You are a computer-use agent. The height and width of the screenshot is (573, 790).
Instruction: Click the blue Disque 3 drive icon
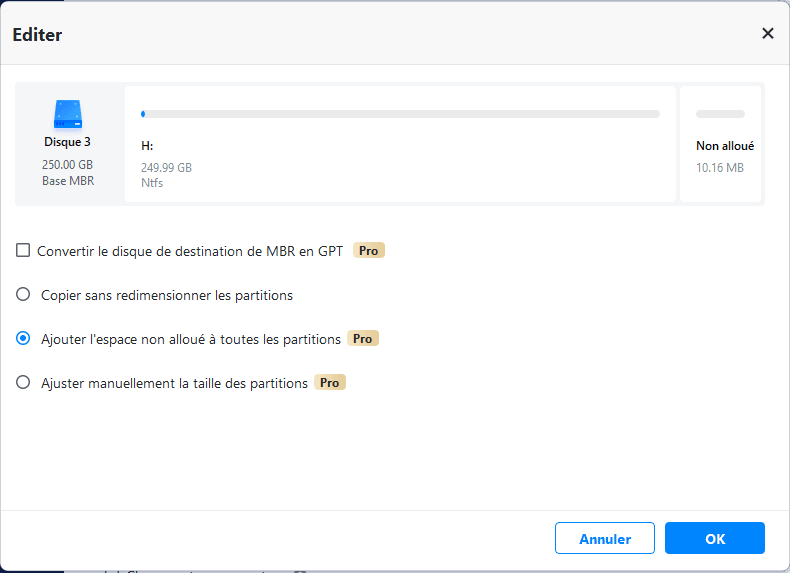pos(68,112)
